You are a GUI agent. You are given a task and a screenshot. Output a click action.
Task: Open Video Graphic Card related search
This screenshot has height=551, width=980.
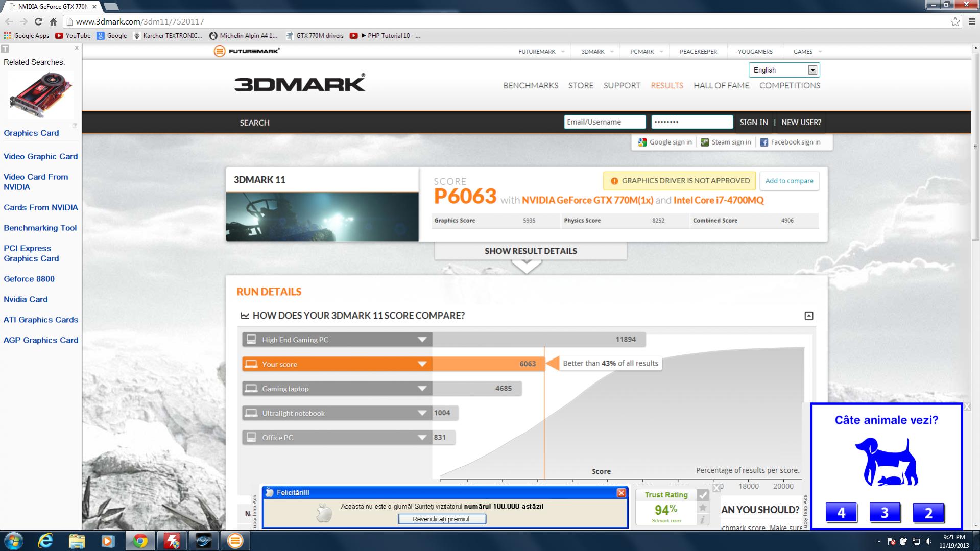click(x=41, y=156)
